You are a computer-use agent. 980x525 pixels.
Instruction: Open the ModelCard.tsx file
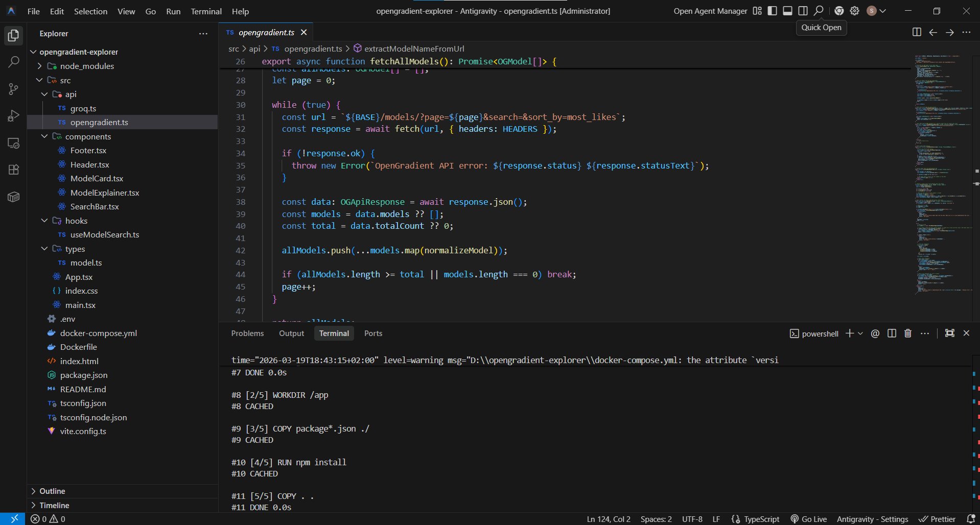(97, 178)
